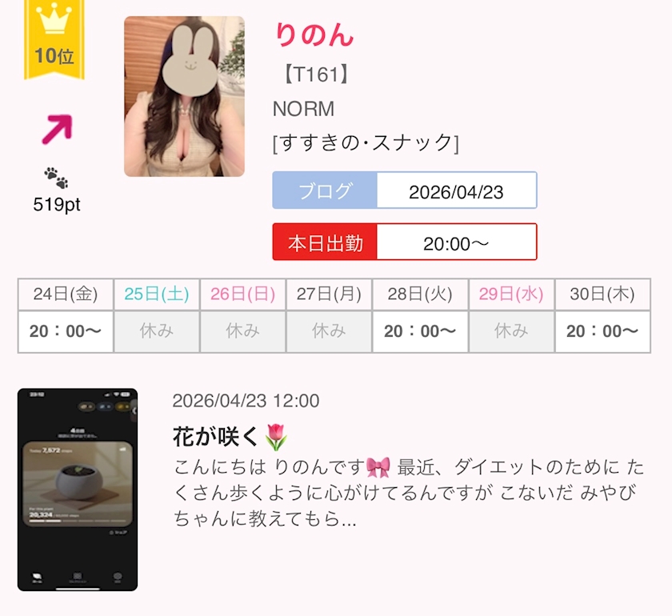Select the 26日(日) schedule header

[242, 294]
